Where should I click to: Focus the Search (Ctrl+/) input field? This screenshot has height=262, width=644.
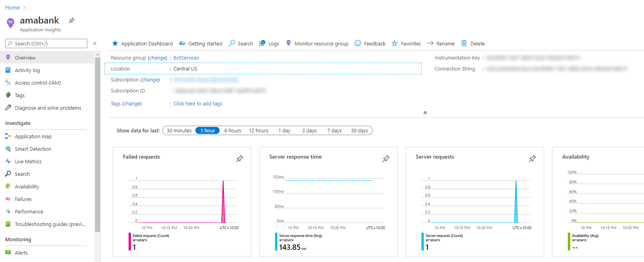46,43
